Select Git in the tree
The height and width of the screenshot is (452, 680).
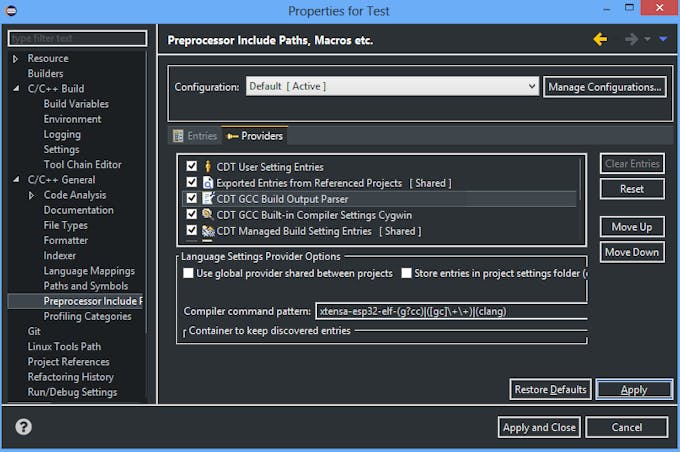34,331
